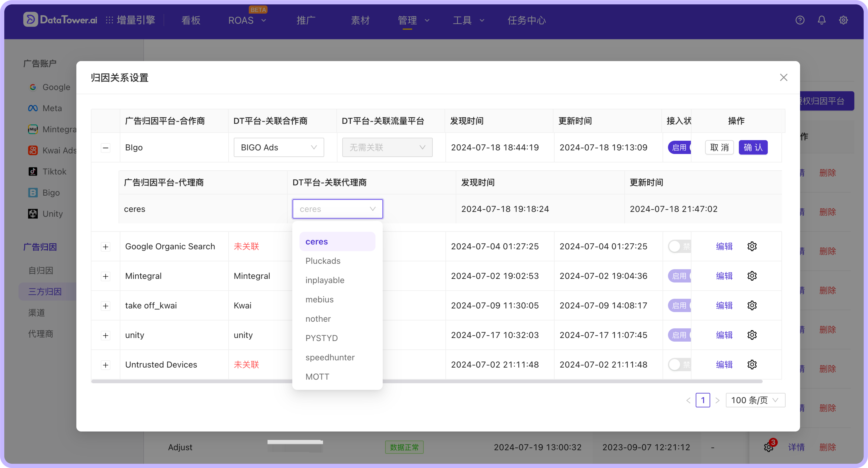Open settings gear for Untrusted Devices row
Screen dimensions: 868x468
[x=752, y=365]
